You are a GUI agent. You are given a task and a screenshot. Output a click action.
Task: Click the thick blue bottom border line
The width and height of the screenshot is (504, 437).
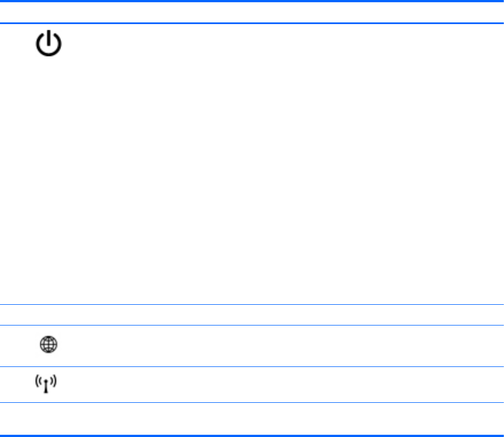[252, 435]
